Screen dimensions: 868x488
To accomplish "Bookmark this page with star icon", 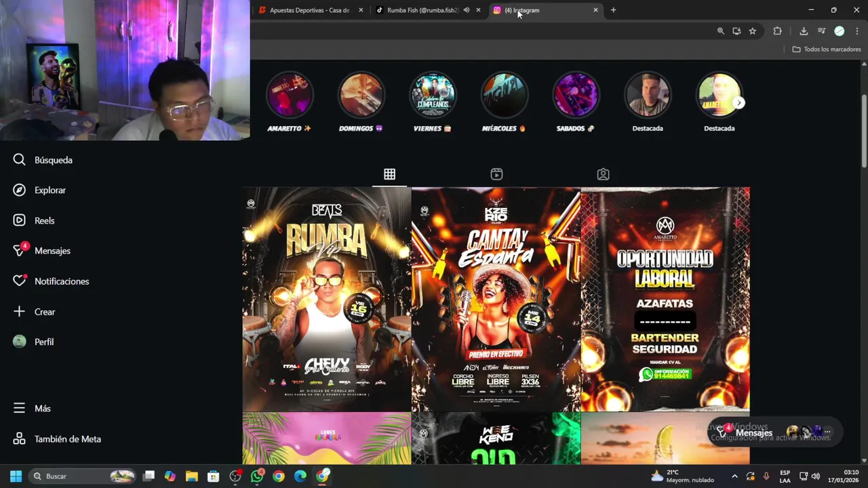I will pos(753,31).
